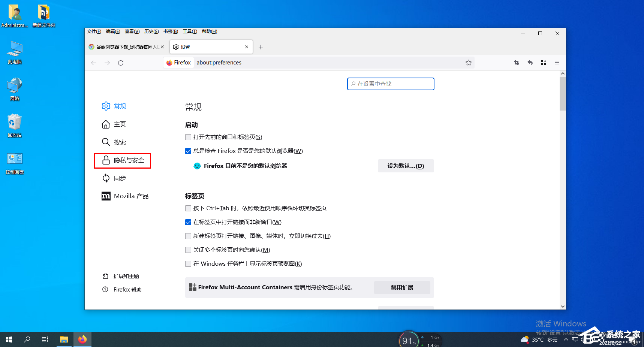The height and width of the screenshot is (347, 644).
Task: Click the 禁用扩展 button
Action: tap(402, 288)
